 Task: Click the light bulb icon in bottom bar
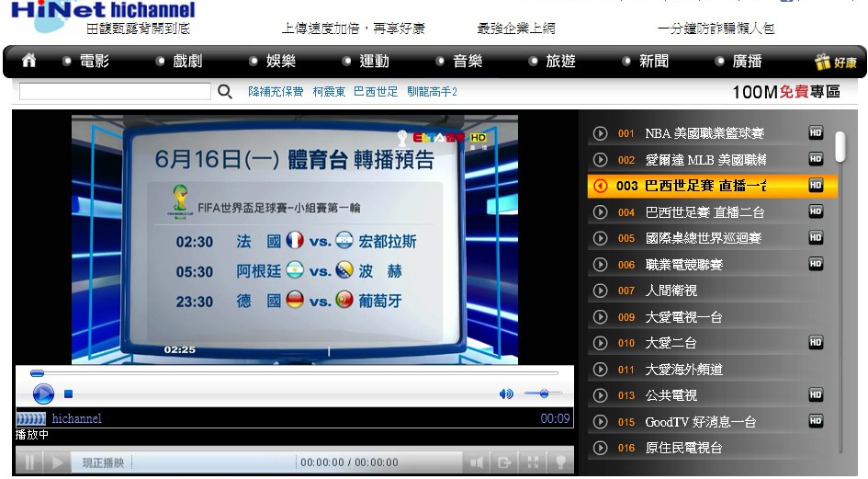[x=560, y=462]
